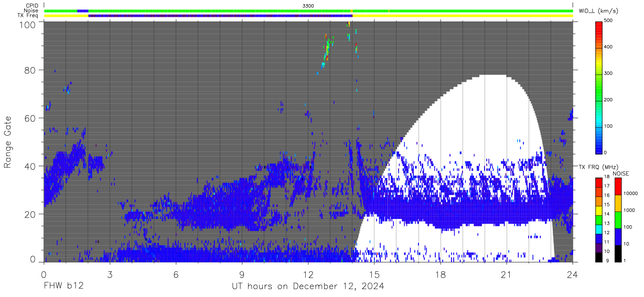Click the 18 hour tick label on time axis
This screenshot has width=644, height=297.
tap(441, 274)
